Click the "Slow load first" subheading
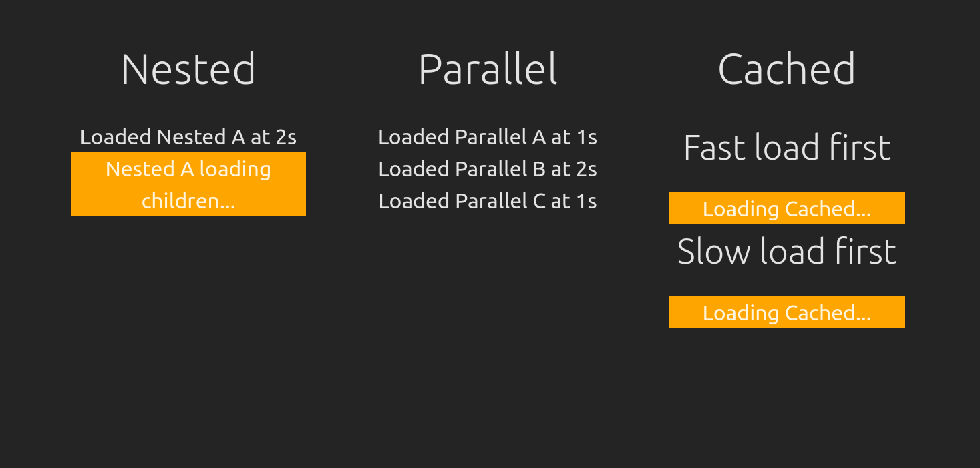The image size is (980, 468). pyautogui.click(x=786, y=252)
